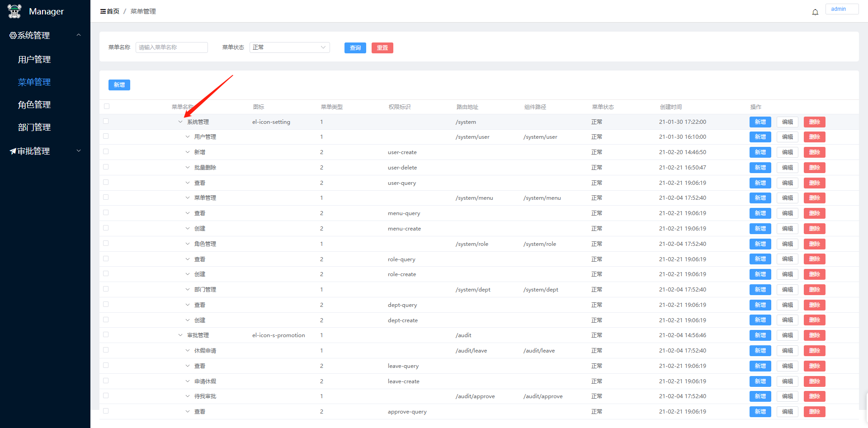Click 编辑 in the menu-query row
This screenshot has width=868, height=428.
coord(788,213)
